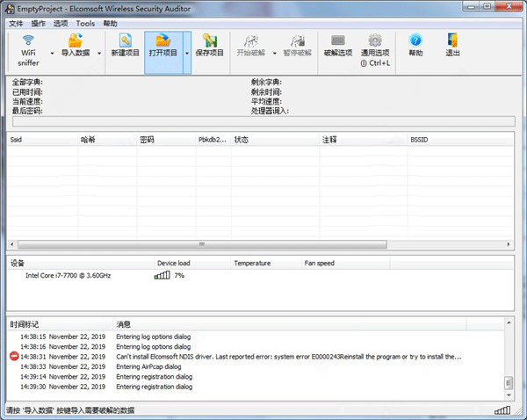Open 破解选项 attack options
527x420 pixels.
[338, 45]
